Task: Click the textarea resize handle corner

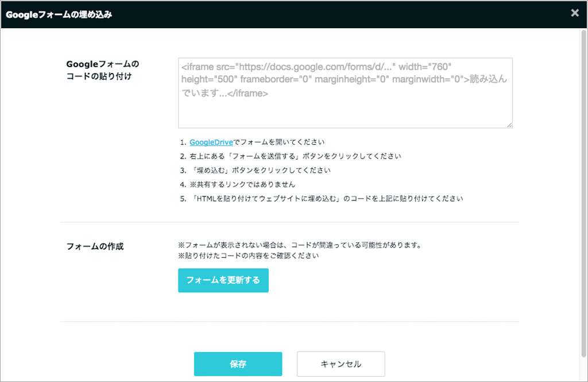Action: (510, 125)
